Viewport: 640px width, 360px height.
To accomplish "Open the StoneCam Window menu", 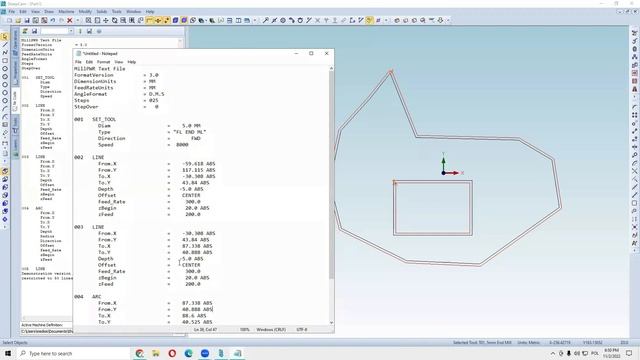I will click(133, 11).
